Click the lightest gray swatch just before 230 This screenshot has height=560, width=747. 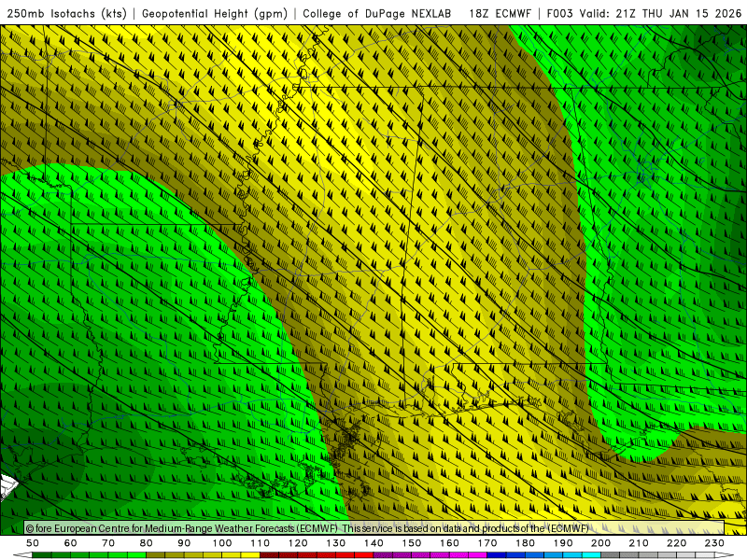coord(705,555)
